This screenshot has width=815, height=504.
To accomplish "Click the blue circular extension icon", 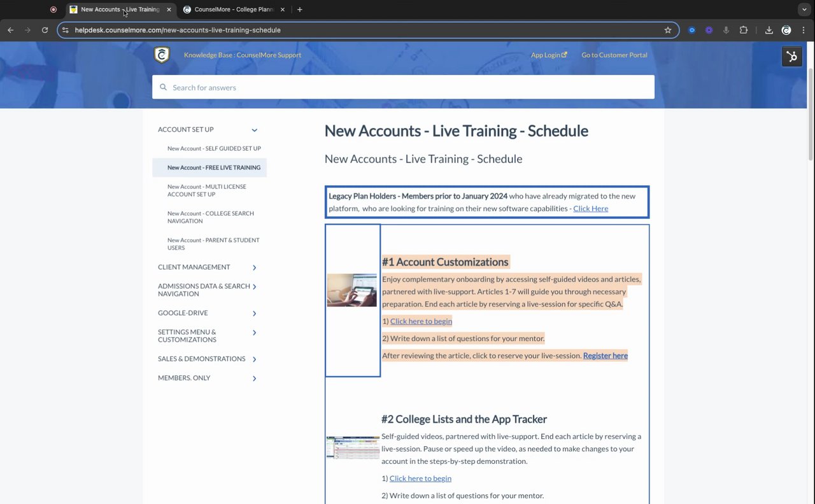I will (691, 30).
